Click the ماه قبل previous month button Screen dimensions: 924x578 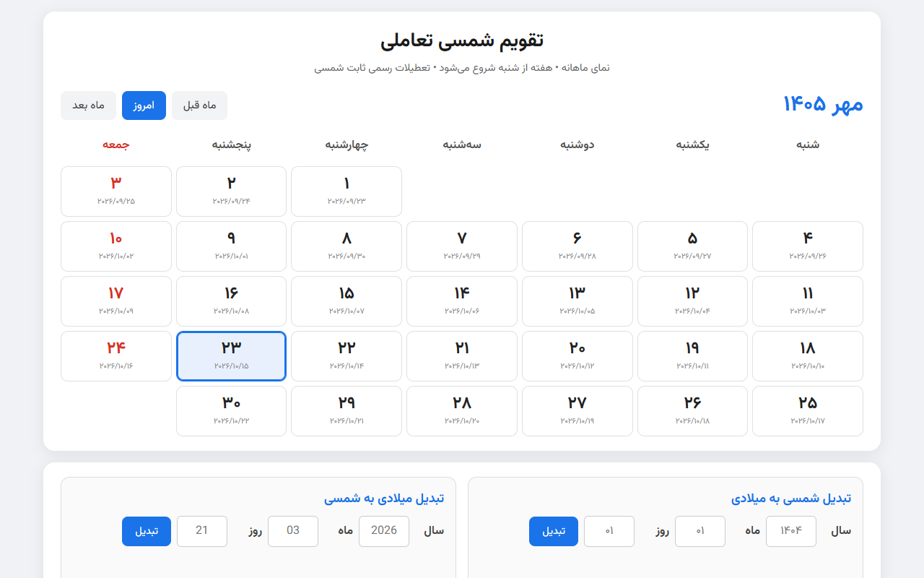[x=199, y=105]
